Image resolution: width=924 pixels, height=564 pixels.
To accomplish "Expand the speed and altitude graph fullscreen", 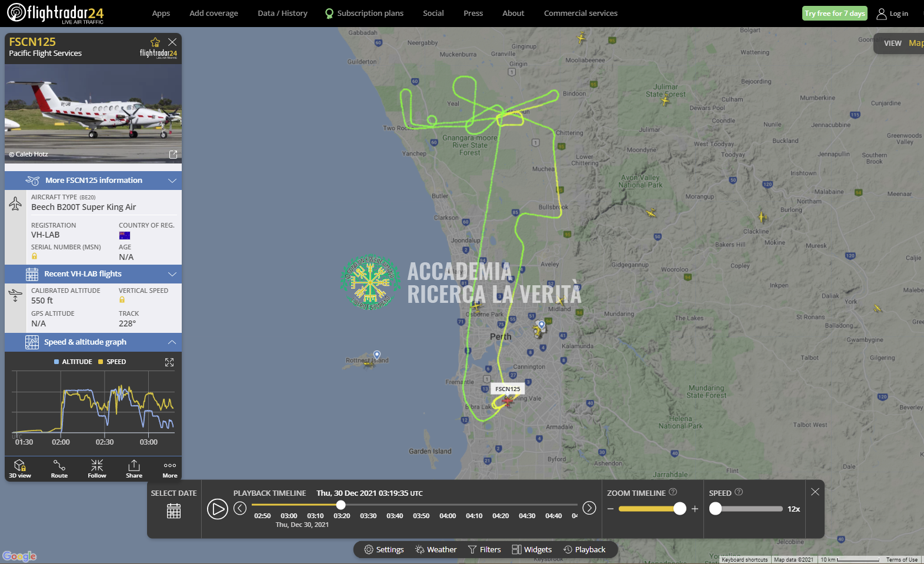I will [x=169, y=362].
